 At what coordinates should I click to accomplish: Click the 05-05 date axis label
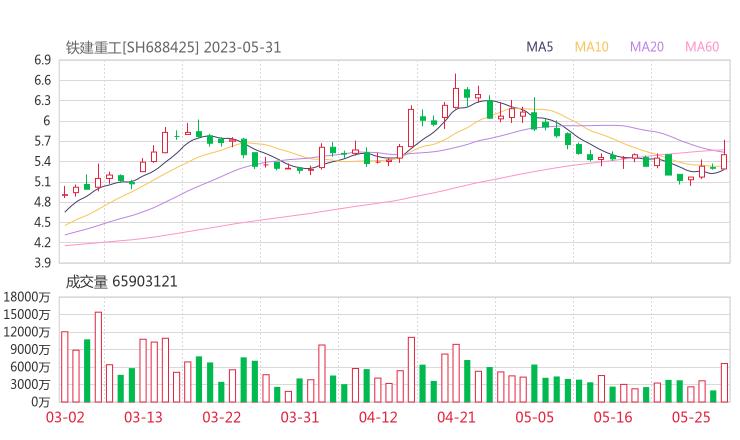click(535, 417)
